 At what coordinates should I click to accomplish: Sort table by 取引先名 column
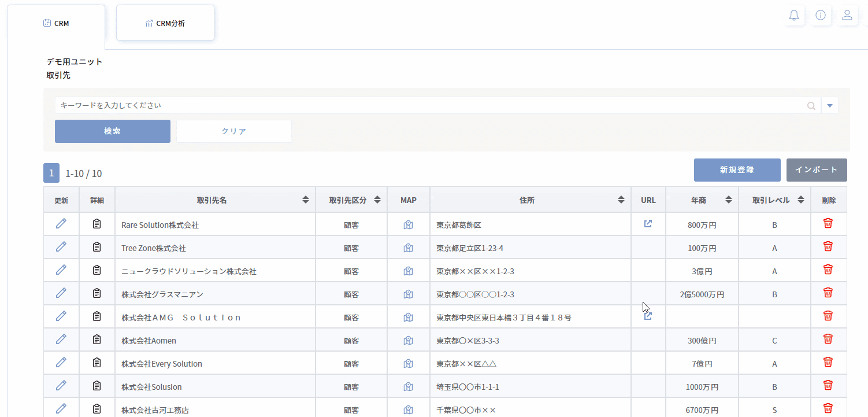pos(306,200)
